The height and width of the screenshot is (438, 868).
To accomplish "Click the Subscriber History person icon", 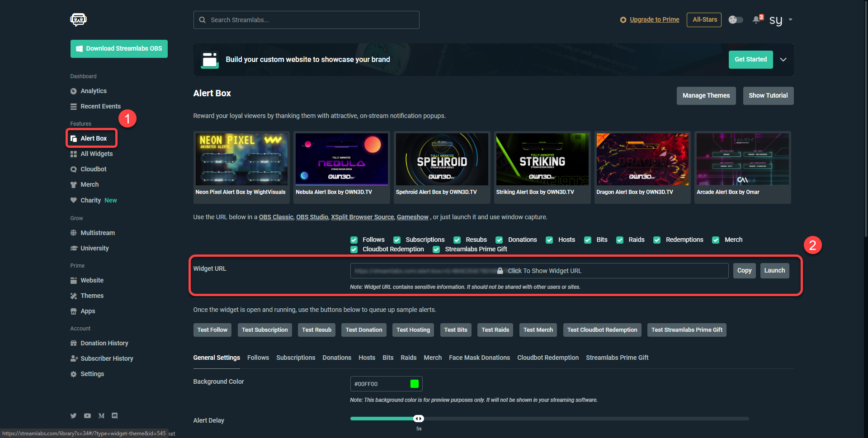I will pos(74,359).
